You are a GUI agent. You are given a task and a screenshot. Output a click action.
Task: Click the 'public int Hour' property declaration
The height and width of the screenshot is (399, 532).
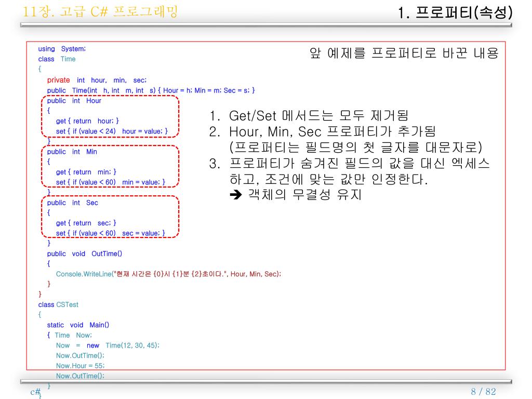click(74, 101)
